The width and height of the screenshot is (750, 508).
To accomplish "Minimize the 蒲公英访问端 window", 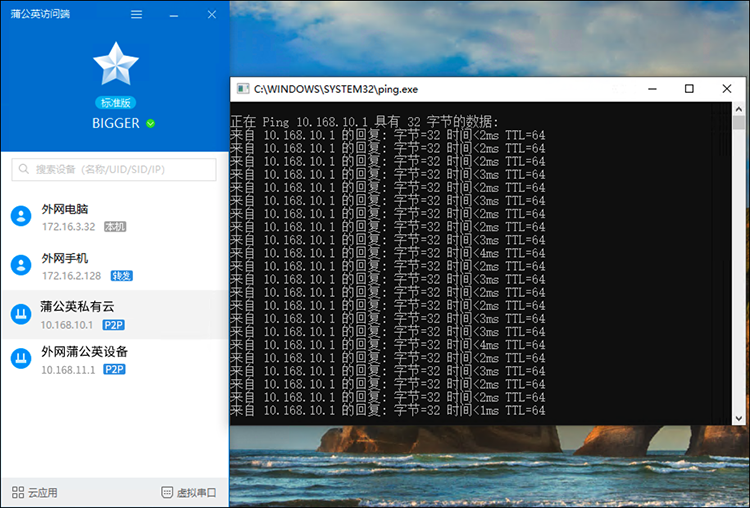I will [174, 15].
